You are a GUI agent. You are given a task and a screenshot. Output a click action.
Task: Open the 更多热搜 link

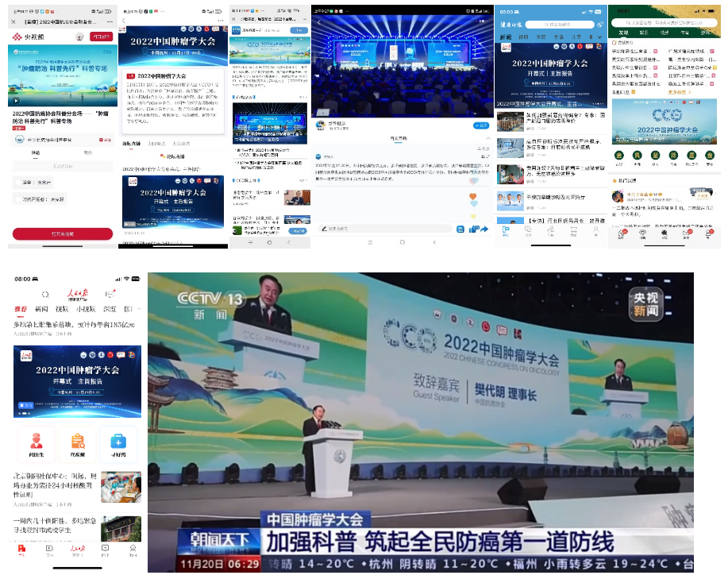[677, 92]
